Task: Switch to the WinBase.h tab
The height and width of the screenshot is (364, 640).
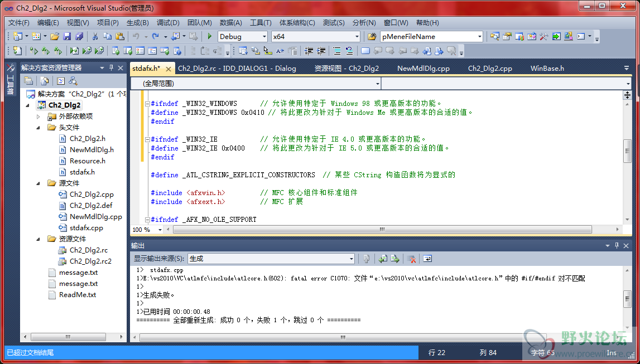Action: (547, 69)
